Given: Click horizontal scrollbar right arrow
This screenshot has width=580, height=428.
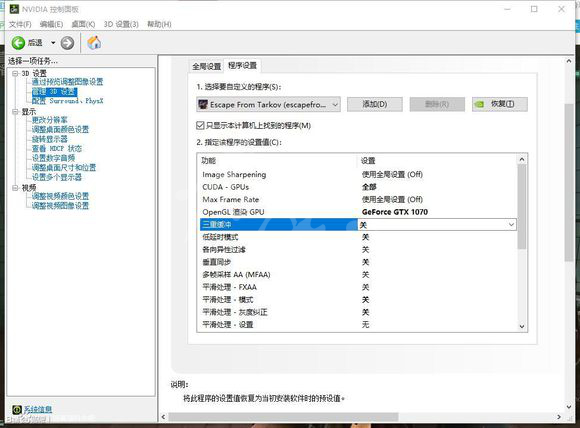Looking at the screenshot, I should tap(559, 417).
